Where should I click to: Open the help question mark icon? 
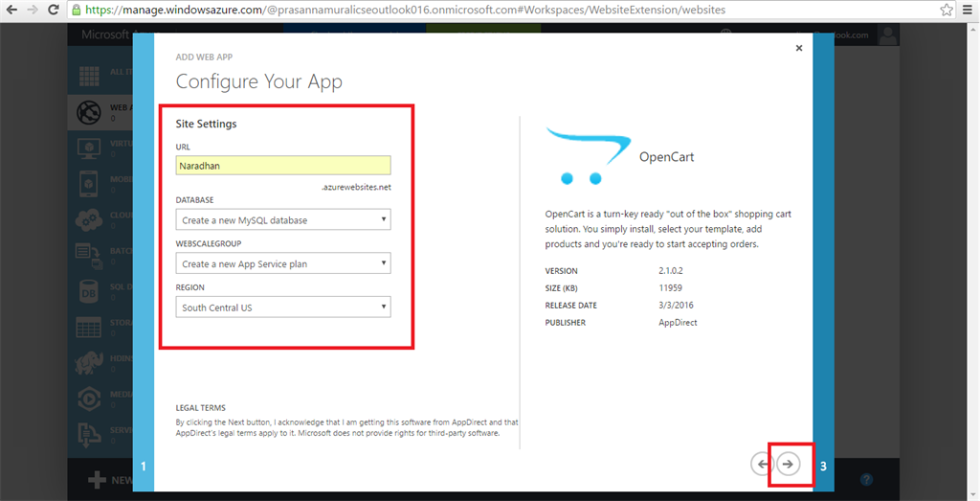click(866, 480)
